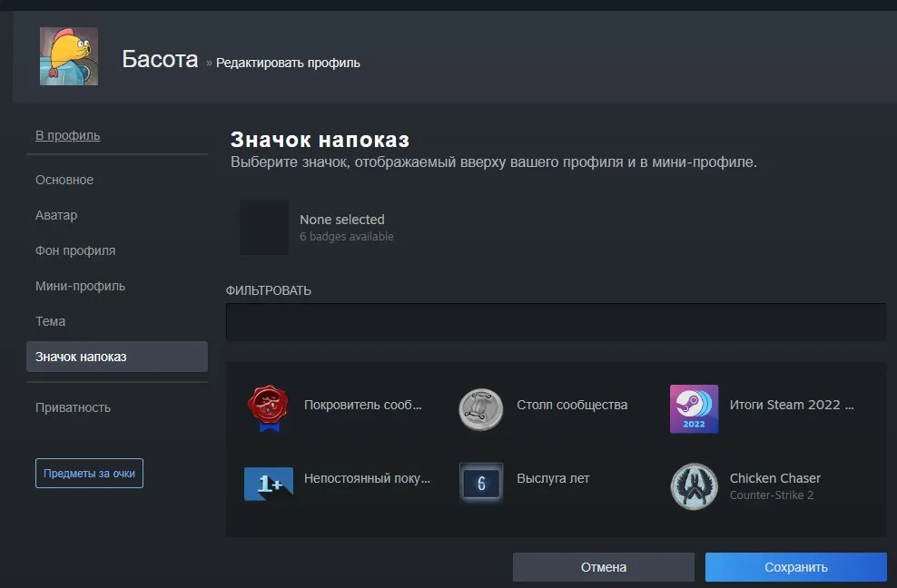Select the Chicken Chaser Counter-Strike badge icon

(x=694, y=486)
